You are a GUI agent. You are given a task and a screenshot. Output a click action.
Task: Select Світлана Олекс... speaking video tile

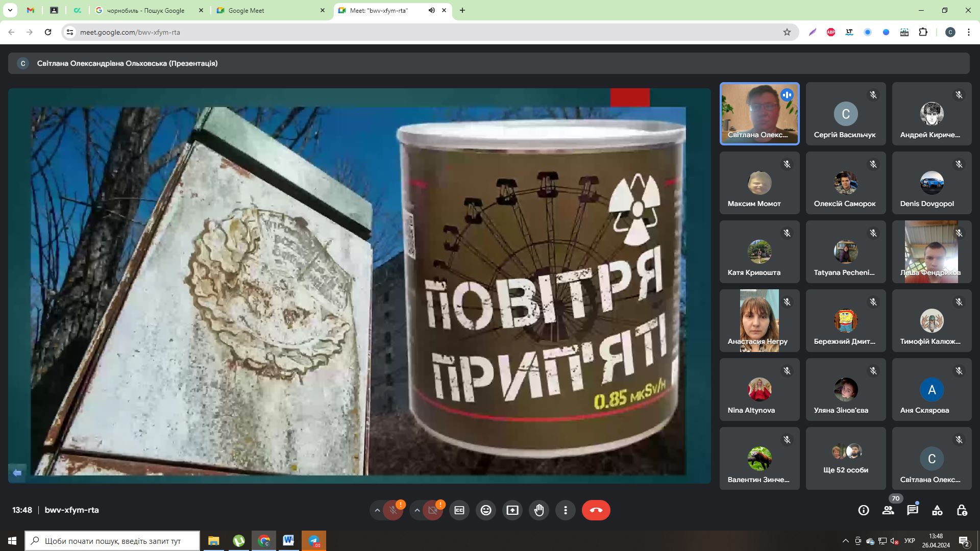[759, 113]
